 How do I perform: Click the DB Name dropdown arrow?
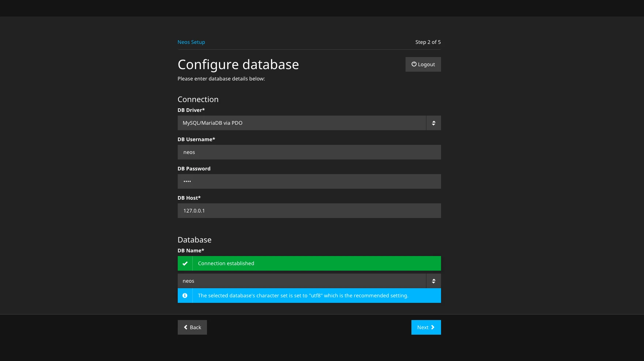point(434,281)
